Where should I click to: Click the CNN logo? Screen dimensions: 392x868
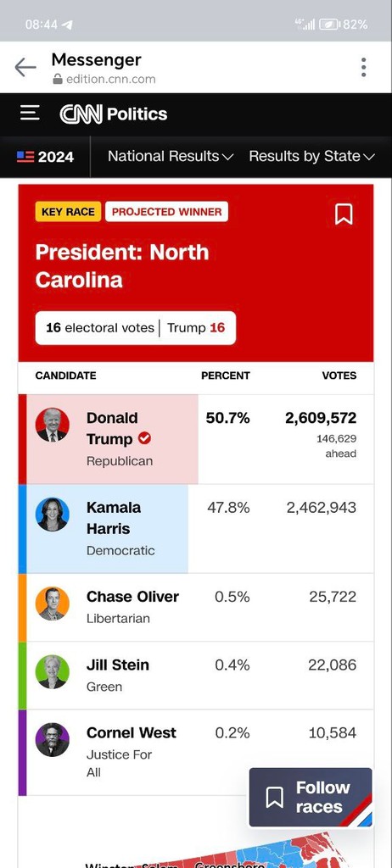[x=81, y=114]
